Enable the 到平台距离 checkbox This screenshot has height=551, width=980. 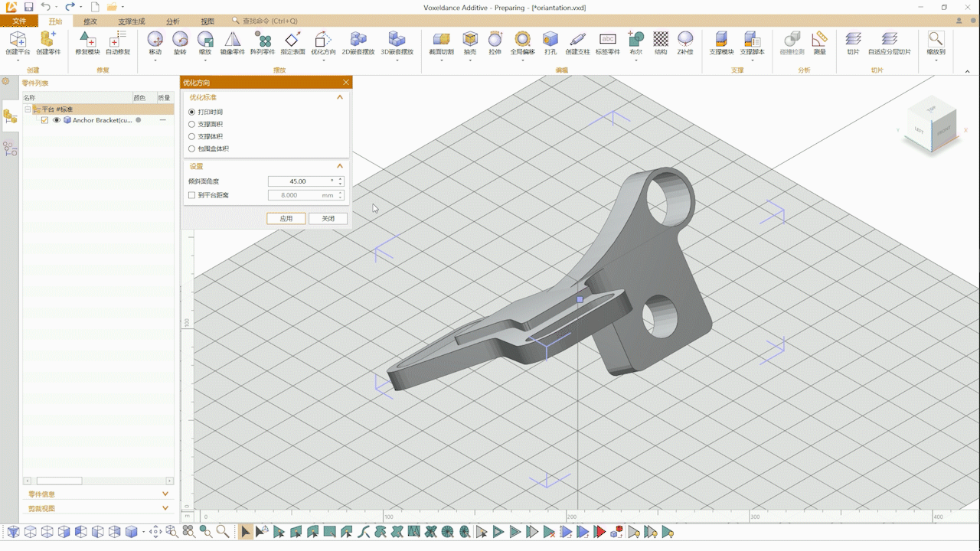point(192,195)
